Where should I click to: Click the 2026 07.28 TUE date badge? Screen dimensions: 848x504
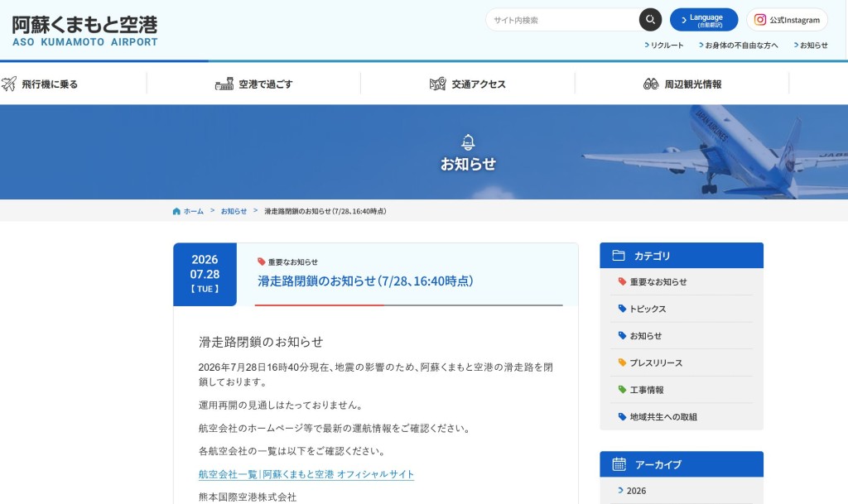point(205,274)
